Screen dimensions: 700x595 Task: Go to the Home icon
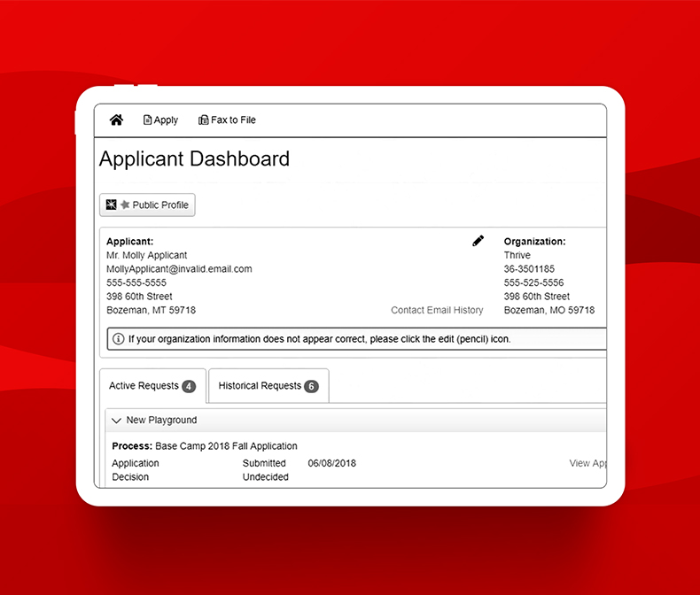click(116, 120)
